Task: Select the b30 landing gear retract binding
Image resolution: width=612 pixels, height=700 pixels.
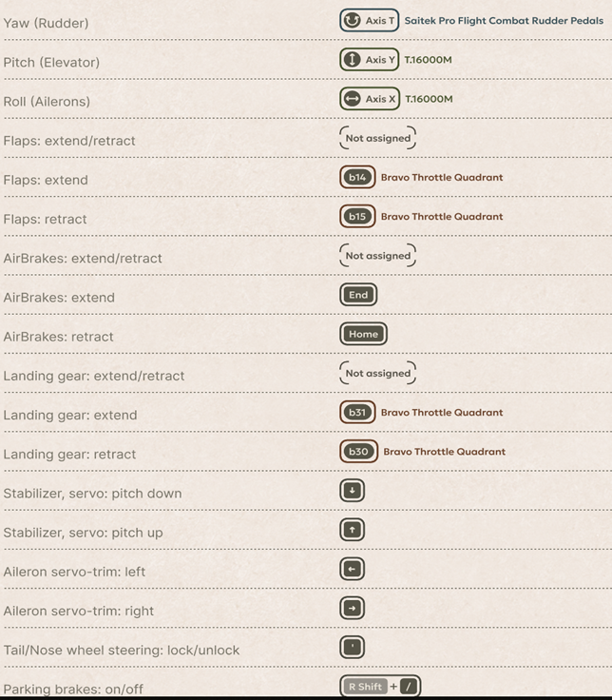Action: pyautogui.click(x=358, y=452)
